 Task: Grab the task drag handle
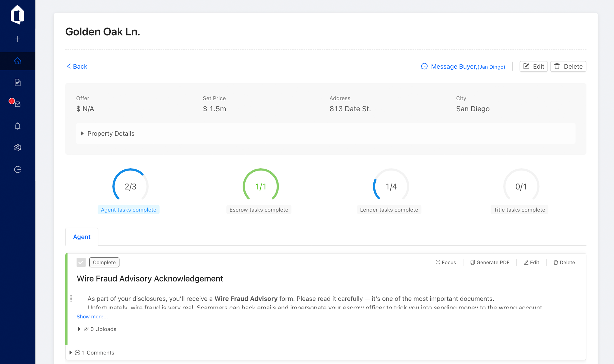(71, 298)
